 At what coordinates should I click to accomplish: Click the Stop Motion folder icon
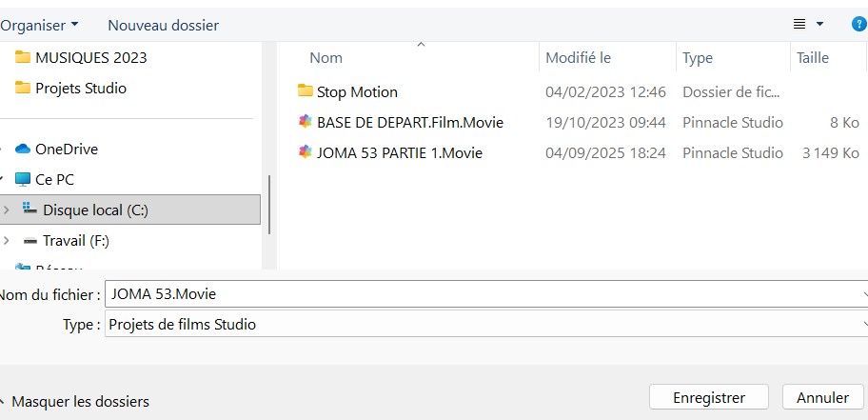[305, 90]
